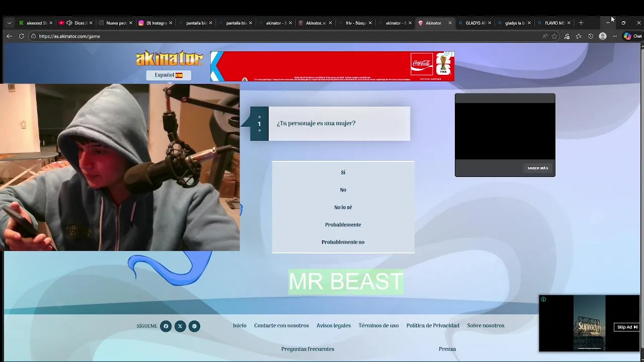The height and width of the screenshot is (362, 644).
Task: Open the tab search dropdown arrow
Action: pyautogui.click(x=9, y=23)
